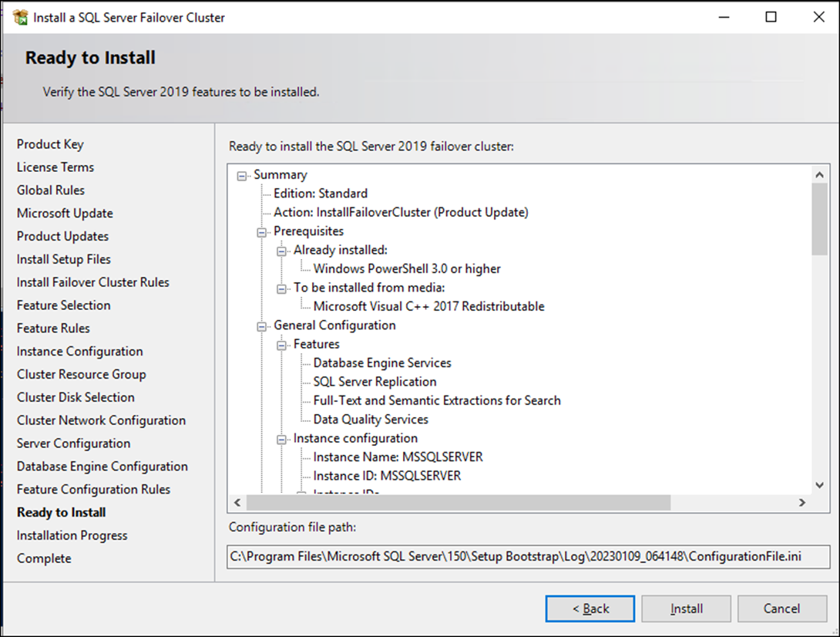Image resolution: width=840 pixels, height=637 pixels.
Task: Select 'SQL Server Replication' feature row
Action: pyautogui.click(x=375, y=382)
